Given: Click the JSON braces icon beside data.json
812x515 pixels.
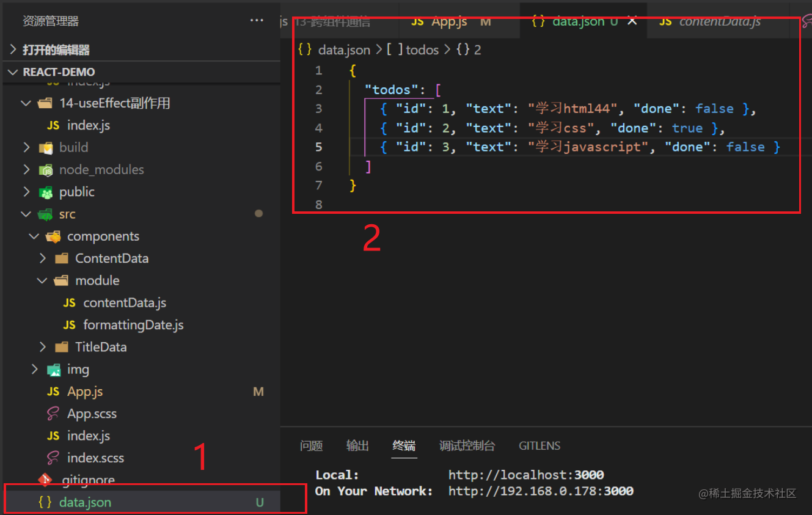Looking at the screenshot, I should pyautogui.click(x=45, y=502).
